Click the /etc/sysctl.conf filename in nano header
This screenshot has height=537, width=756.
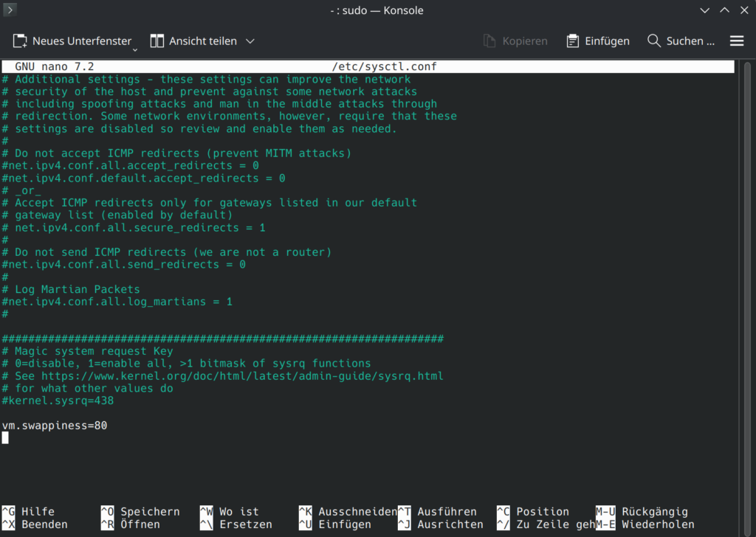tap(384, 66)
